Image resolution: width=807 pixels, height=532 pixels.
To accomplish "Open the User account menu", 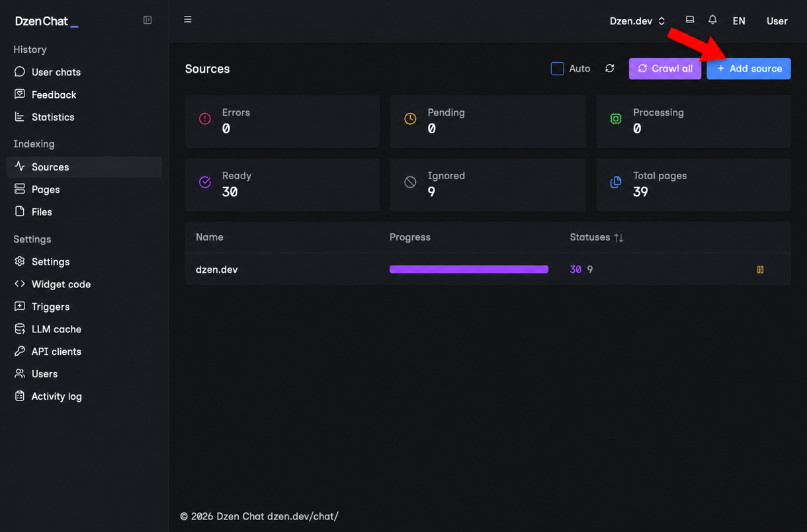I will (x=777, y=21).
